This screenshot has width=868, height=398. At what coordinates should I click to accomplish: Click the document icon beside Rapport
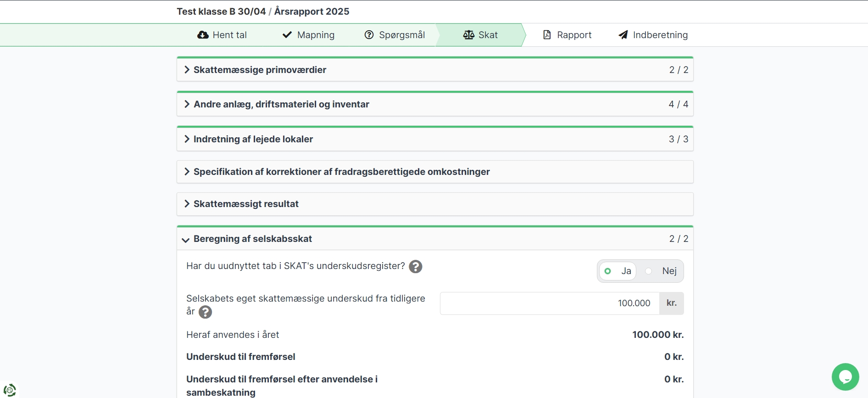tap(547, 35)
